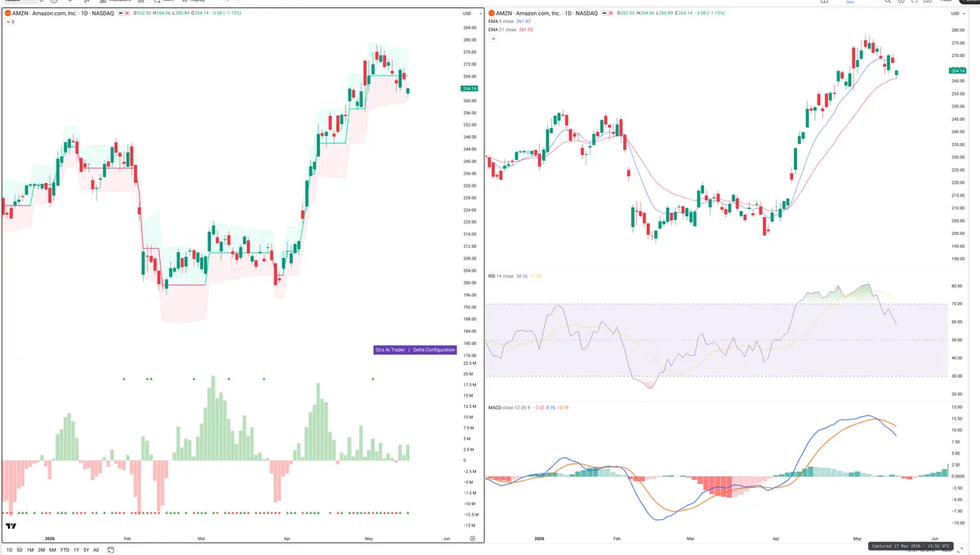This screenshot has width=980, height=555.
Task: Select the All time range
Action: coord(96,550)
